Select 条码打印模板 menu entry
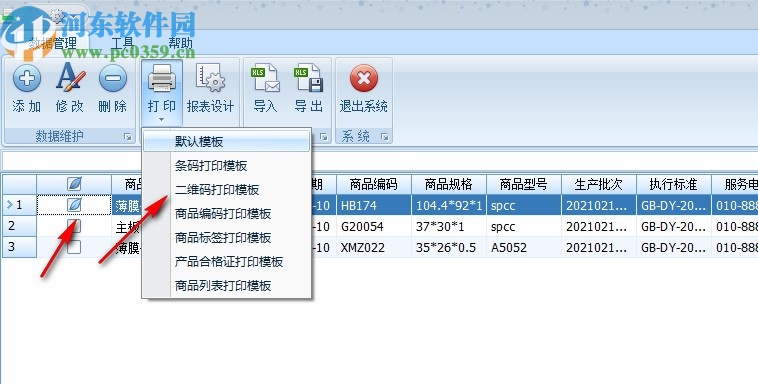Image resolution: width=758 pixels, height=384 pixels. [227, 165]
